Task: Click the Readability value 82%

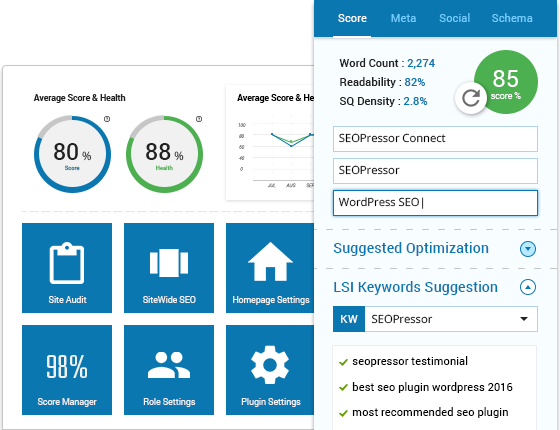Action: point(415,82)
